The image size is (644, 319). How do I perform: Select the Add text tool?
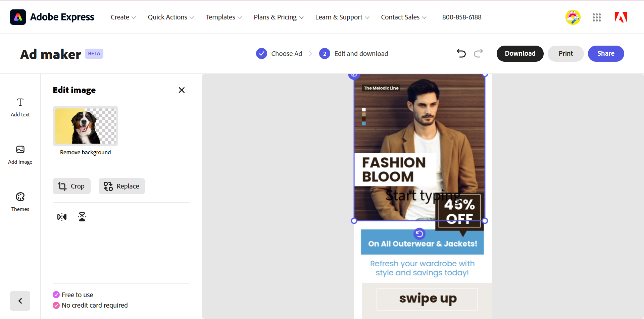[x=20, y=107]
